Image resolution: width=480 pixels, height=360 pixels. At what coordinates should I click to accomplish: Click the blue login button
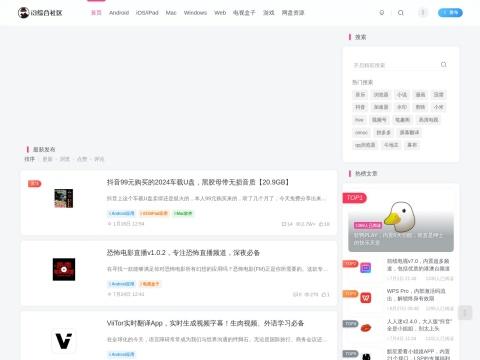[450, 13]
